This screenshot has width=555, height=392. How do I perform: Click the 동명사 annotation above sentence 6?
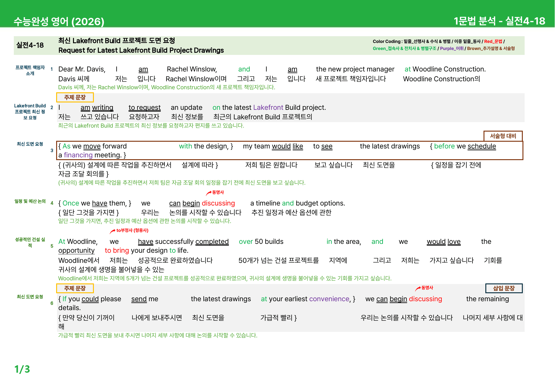tap(424, 288)
